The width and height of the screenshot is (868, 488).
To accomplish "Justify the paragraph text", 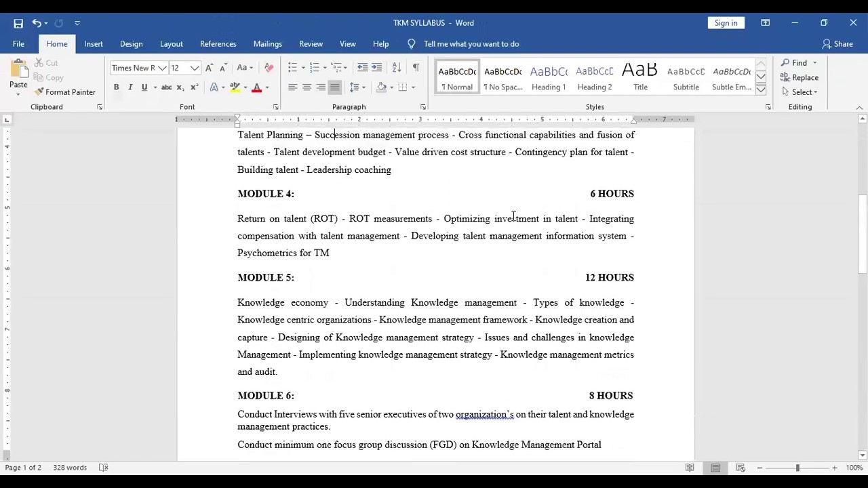I will 335,87.
